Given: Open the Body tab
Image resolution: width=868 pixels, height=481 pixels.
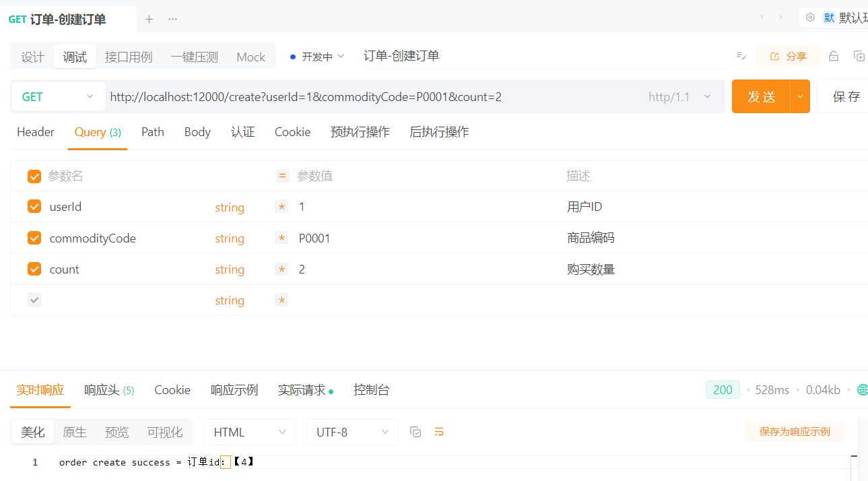Looking at the screenshot, I should pyautogui.click(x=197, y=132).
